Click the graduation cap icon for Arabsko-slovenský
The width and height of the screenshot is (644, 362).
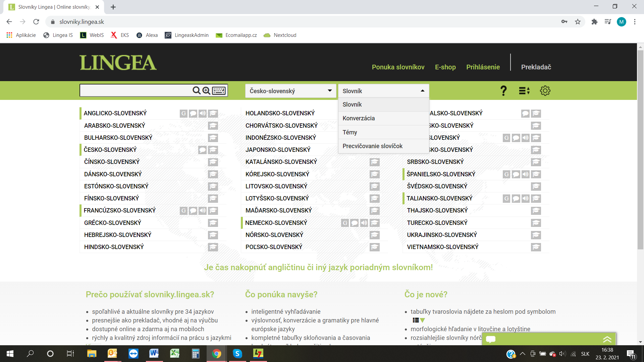[x=213, y=126]
